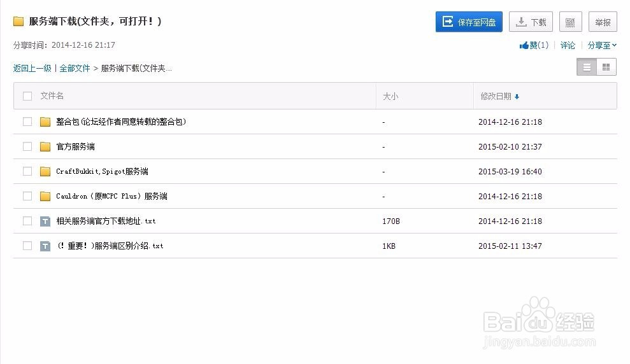Screen dimensions: 630x364
Task: Go back via 返回上一级 link
Action: tap(32, 68)
